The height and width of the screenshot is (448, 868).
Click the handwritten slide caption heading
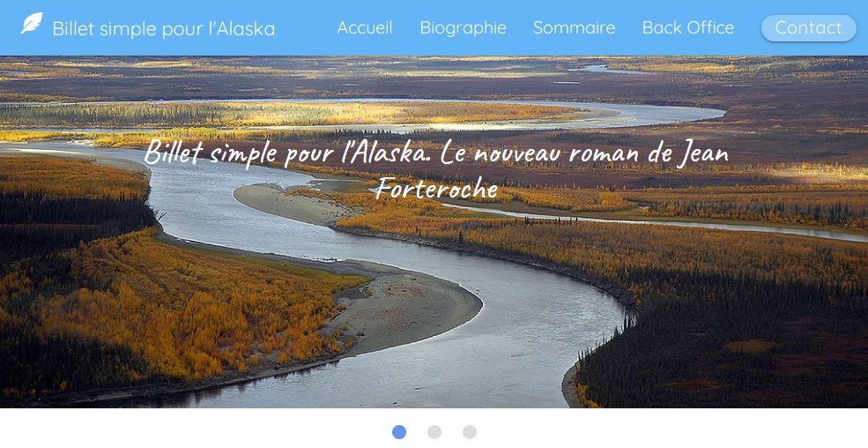point(436,170)
